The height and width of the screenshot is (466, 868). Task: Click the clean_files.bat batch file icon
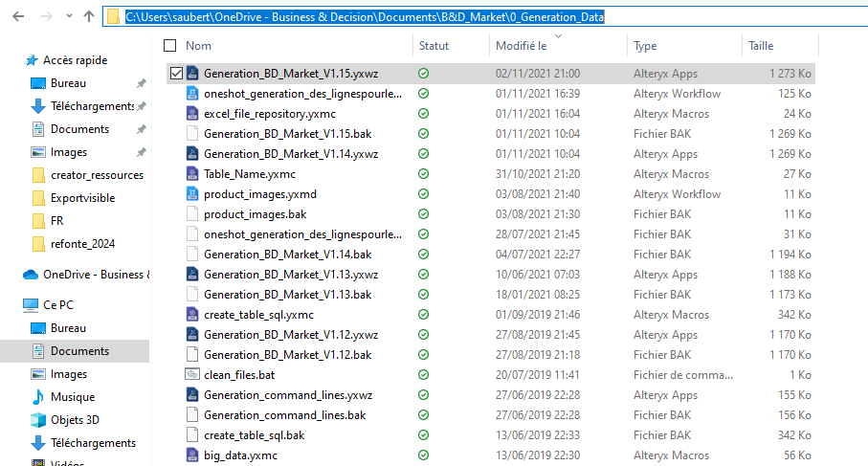192,375
